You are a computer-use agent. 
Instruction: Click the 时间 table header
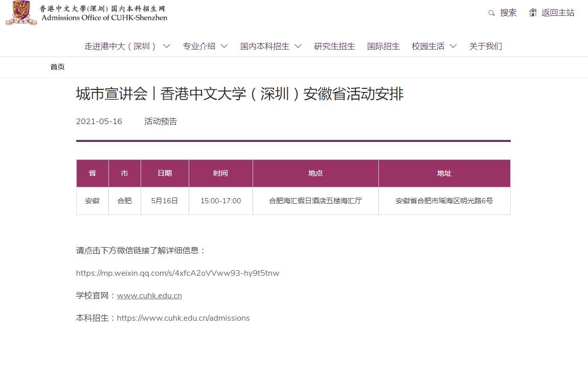pyautogui.click(x=220, y=173)
